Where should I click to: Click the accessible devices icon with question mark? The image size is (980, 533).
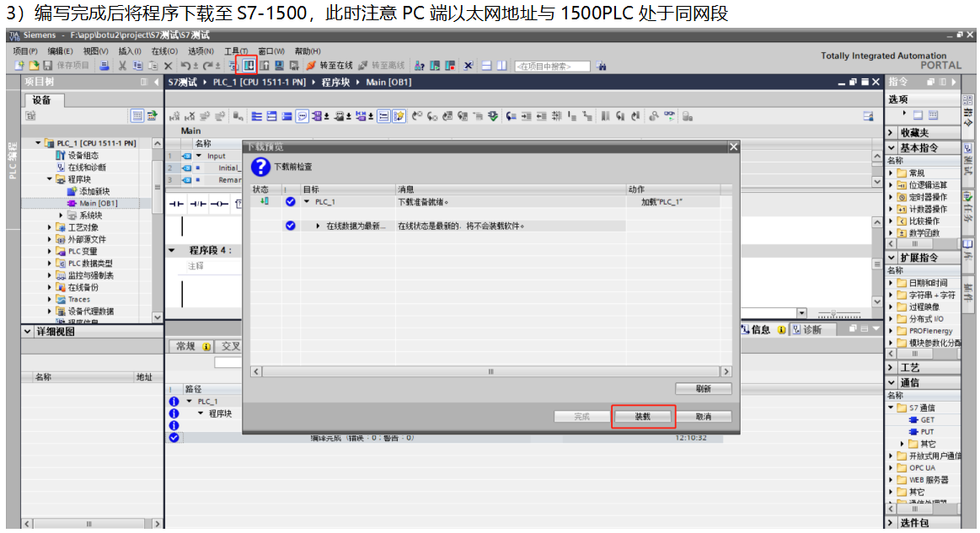click(x=420, y=66)
